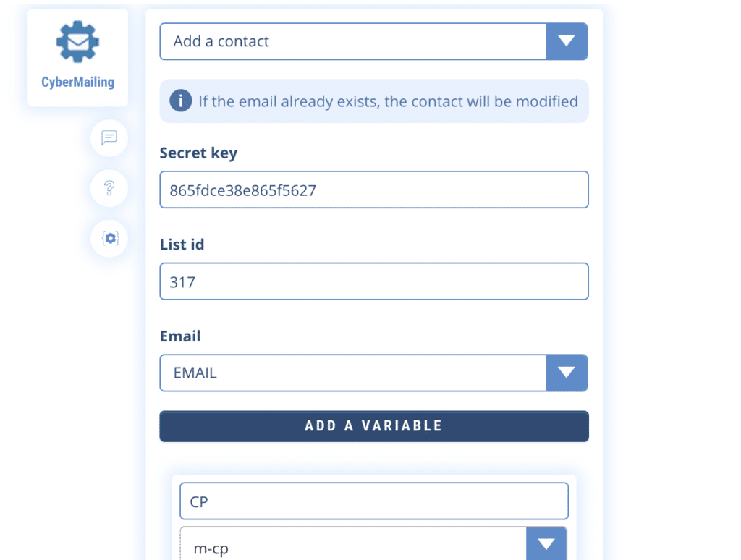This screenshot has height=560, width=741.
Task: Click the List id field containing 317
Action: point(373,281)
